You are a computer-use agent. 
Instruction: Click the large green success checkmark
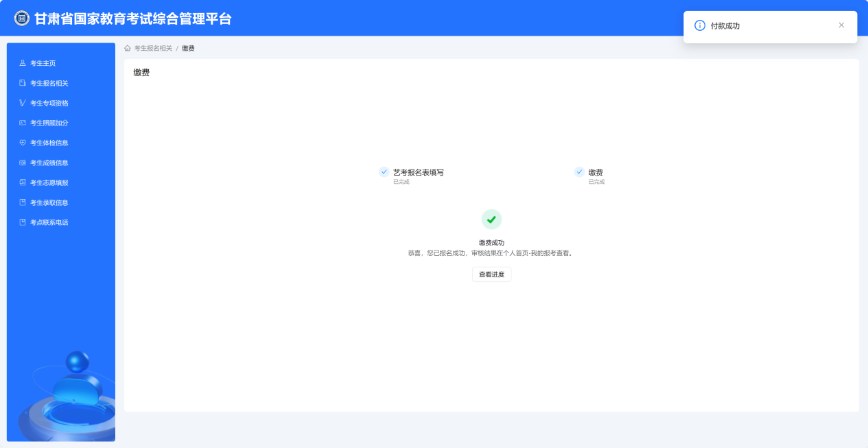491,220
